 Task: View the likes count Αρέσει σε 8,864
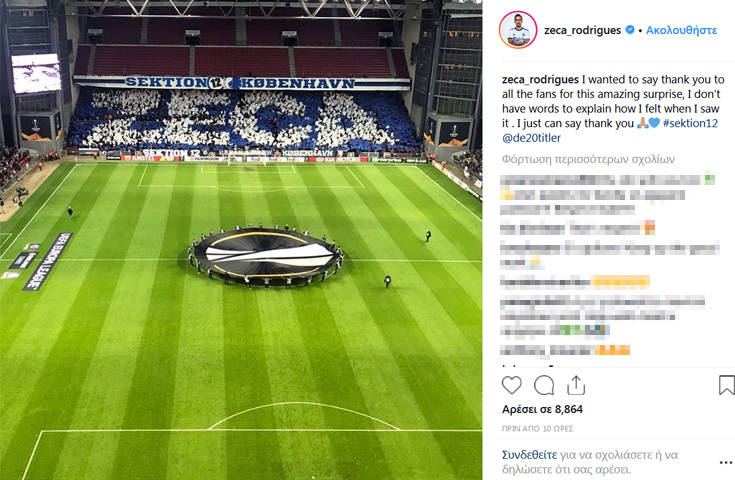542,409
